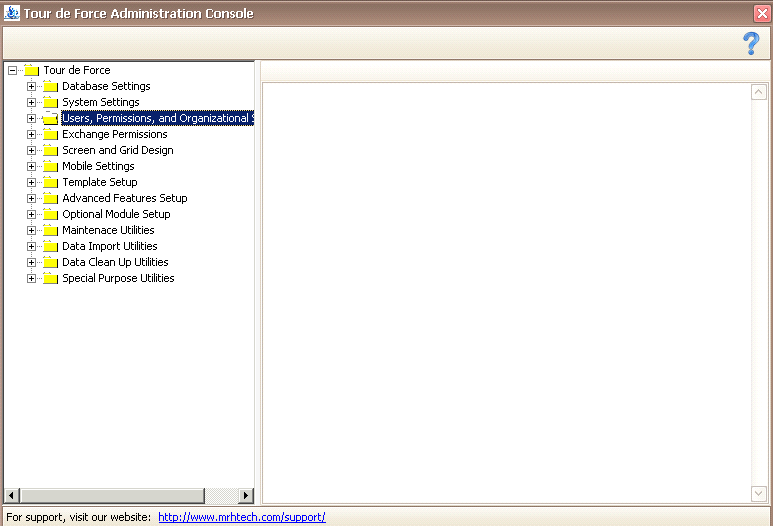Click the Users, Permissions folder icon

pyautogui.click(x=50, y=118)
